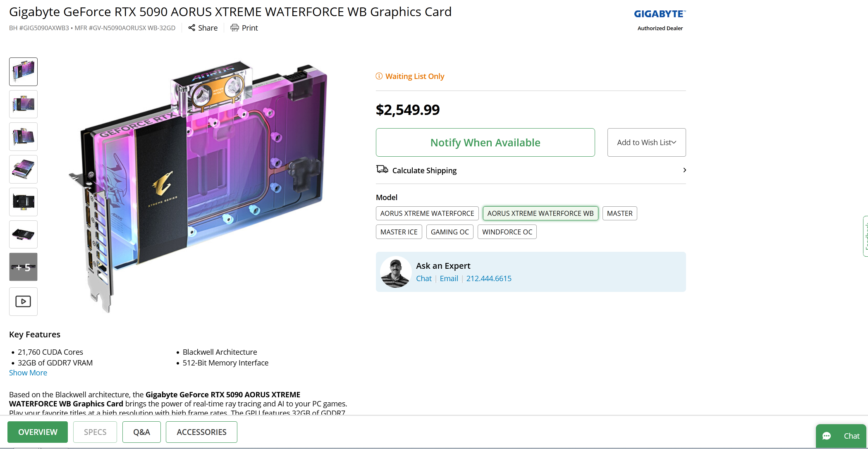This screenshot has width=868, height=449.
Task: Click the Gigabyte brand logo
Action: coord(660,14)
